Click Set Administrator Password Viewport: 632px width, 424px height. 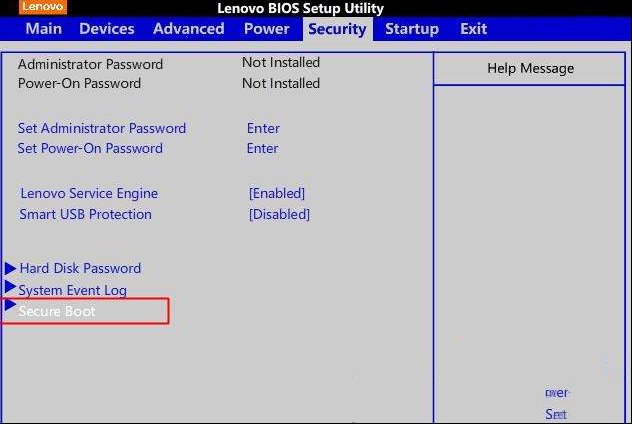pyautogui.click(x=102, y=128)
